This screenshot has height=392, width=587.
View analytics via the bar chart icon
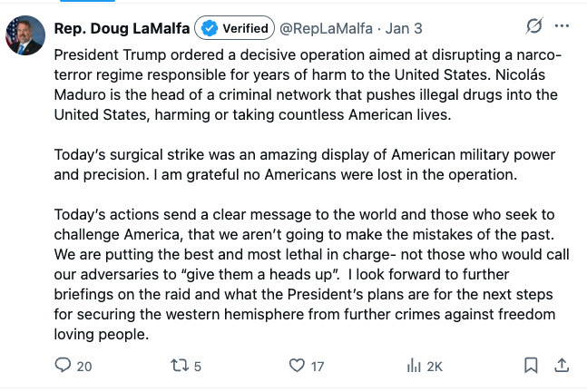tap(414, 366)
